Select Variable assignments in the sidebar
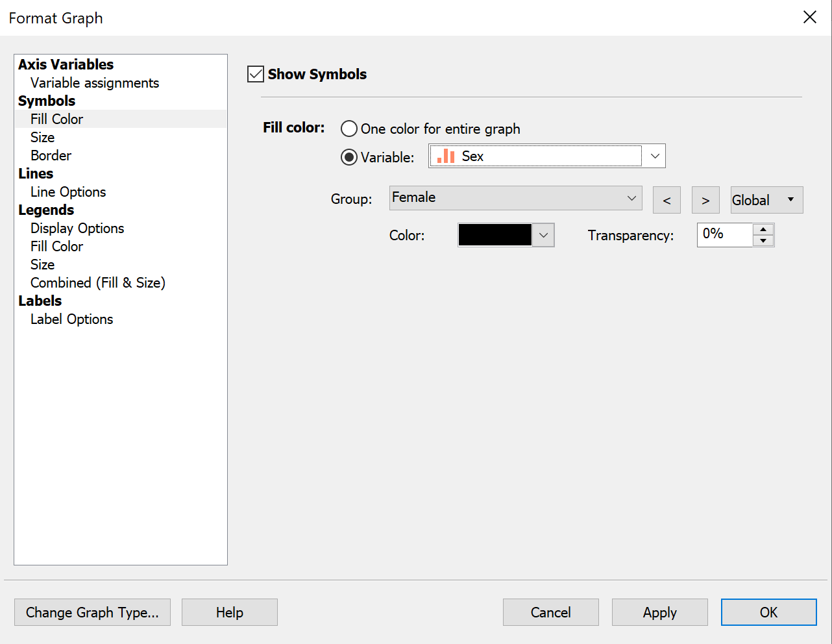 point(94,82)
